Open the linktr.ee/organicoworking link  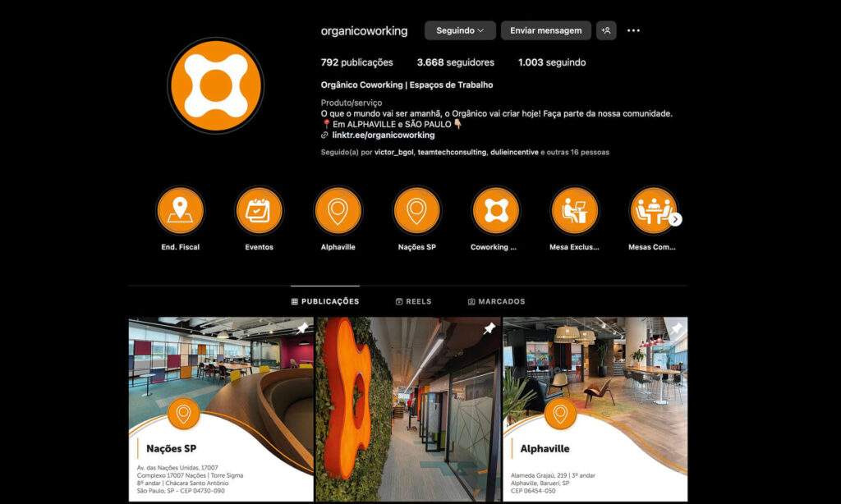383,135
